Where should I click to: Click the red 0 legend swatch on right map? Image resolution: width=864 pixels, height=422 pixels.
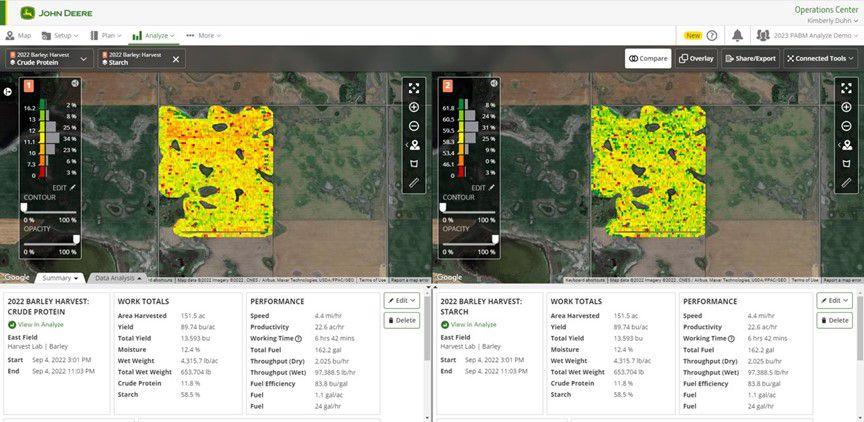(x=462, y=172)
